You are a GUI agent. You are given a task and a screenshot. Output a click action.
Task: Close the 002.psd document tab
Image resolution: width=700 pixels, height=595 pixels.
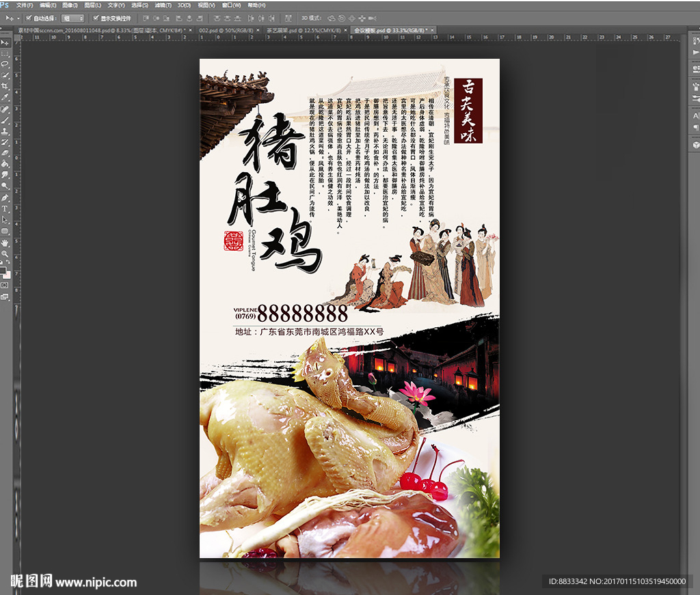coord(258,30)
